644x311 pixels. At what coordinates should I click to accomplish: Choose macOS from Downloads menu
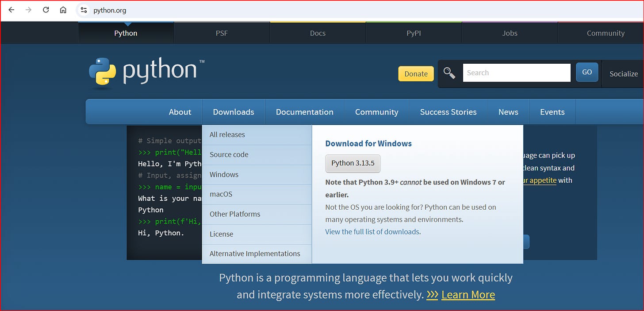pyautogui.click(x=257, y=194)
